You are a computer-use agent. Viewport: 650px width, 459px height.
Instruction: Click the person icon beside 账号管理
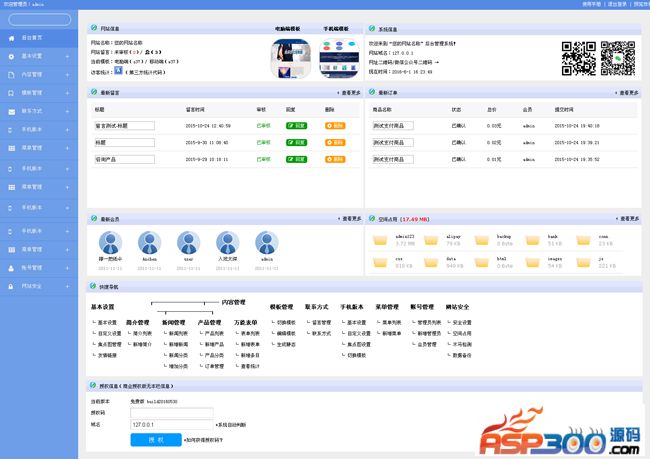[x=11, y=268]
